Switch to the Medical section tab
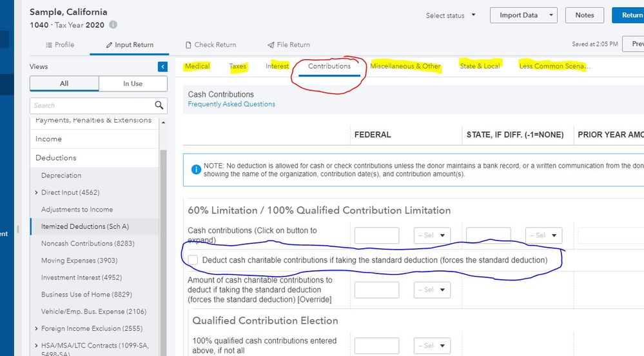 [x=197, y=66]
